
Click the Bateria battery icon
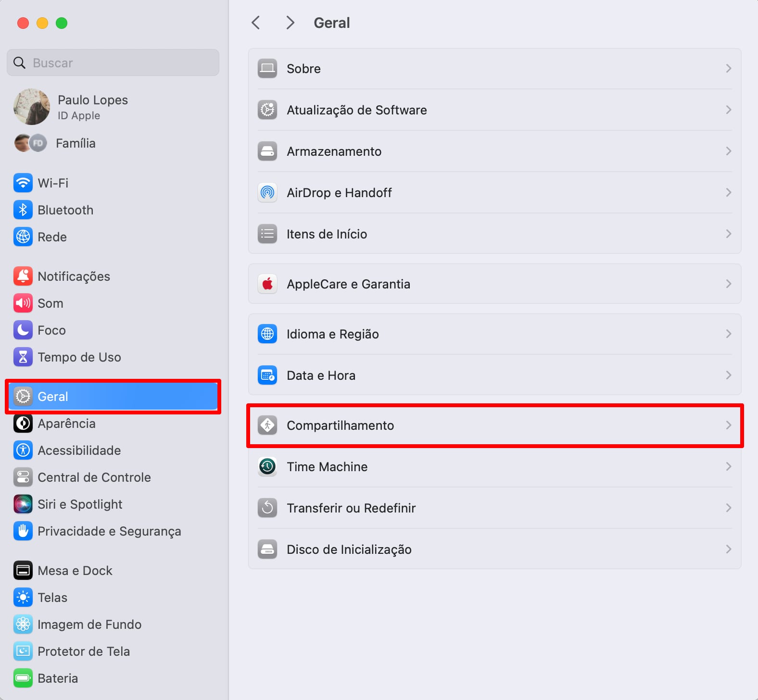(x=23, y=678)
